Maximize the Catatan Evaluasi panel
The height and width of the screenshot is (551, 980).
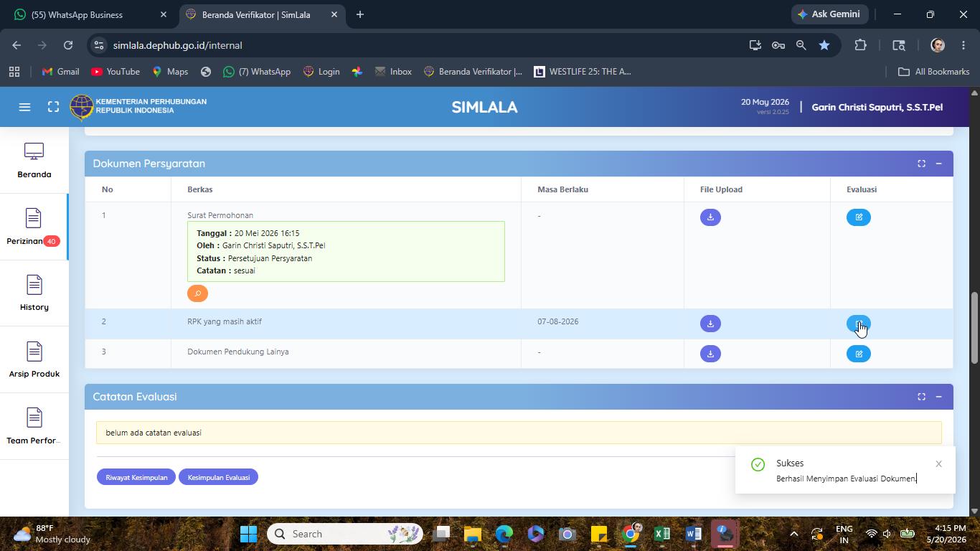921,397
